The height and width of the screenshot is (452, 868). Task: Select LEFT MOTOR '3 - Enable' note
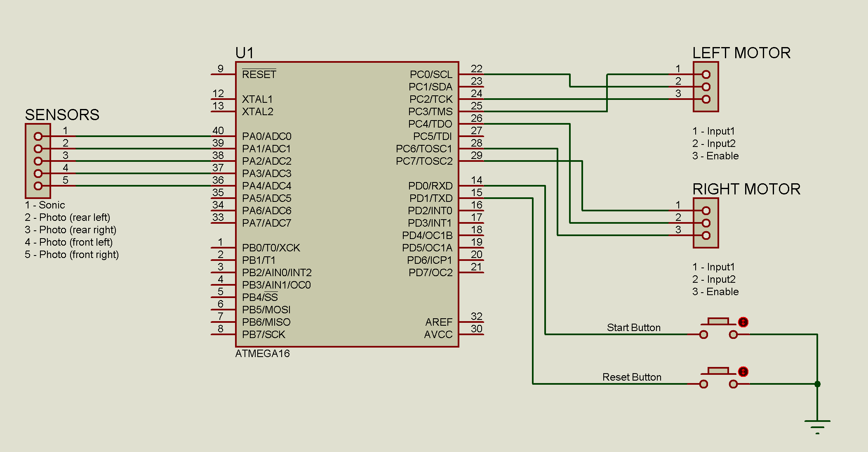[x=715, y=156]
